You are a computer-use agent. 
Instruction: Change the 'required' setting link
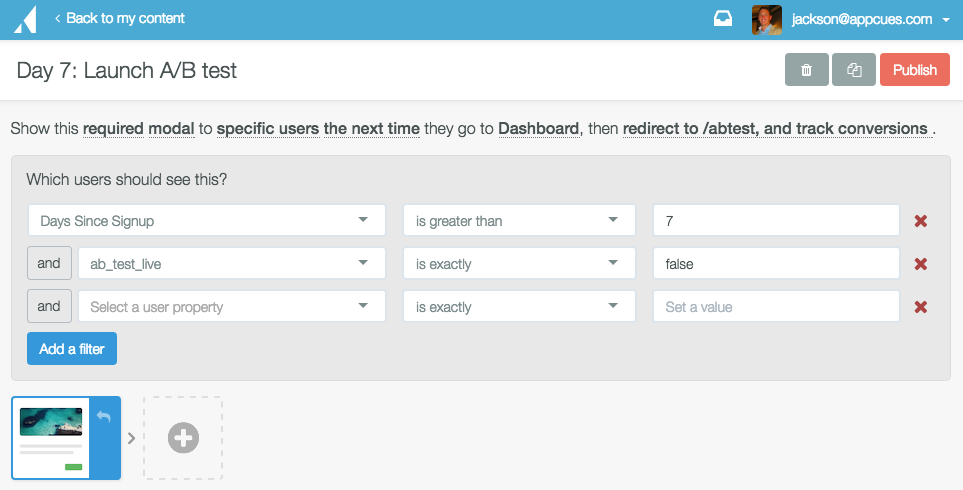click(x=113, y=128)
